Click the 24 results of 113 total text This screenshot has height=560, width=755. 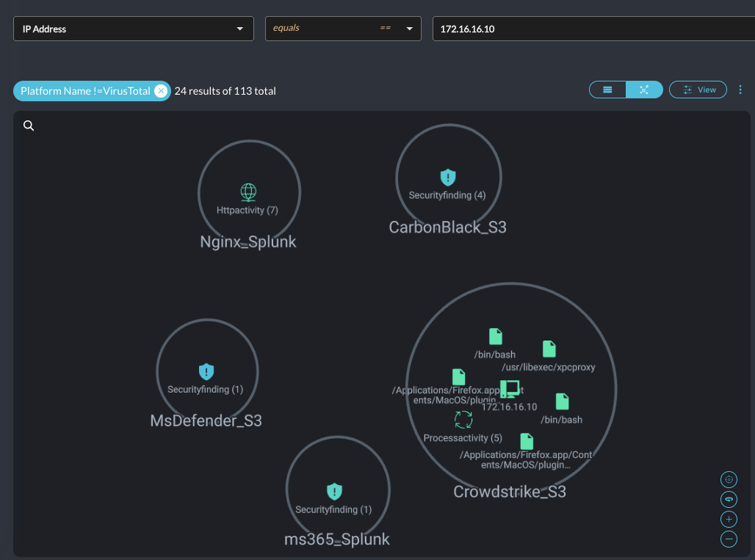tap(225, 91)
